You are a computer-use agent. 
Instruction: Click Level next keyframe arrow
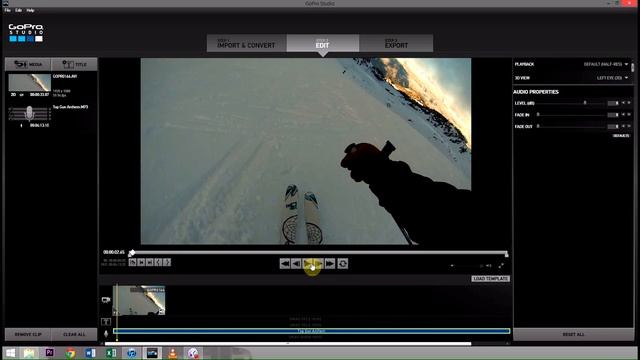tap(629, 103)
